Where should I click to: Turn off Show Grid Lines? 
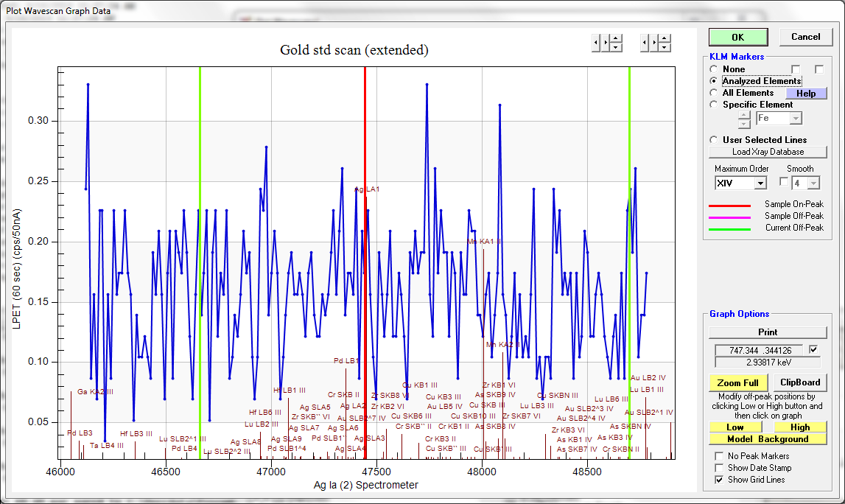(718, 480)
